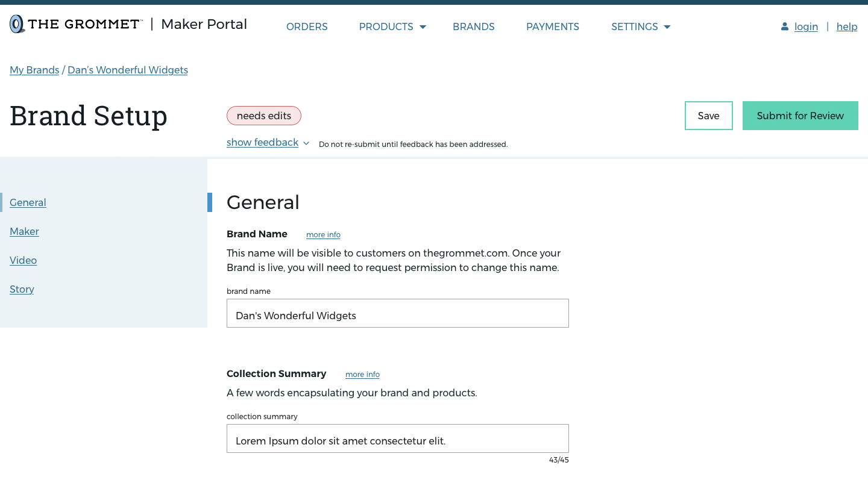This screenshot has width=868, height=477.
Task: Click Submit for Review button
Action: [x=800, y=116]
